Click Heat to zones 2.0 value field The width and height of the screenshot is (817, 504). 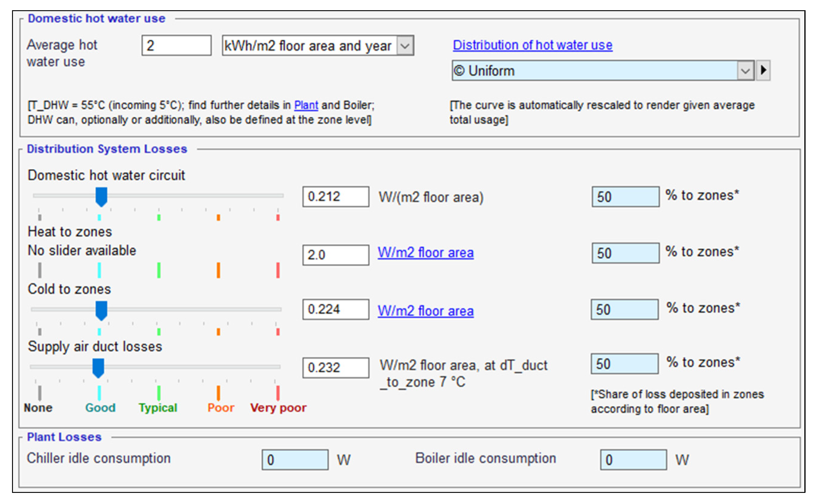336,255
